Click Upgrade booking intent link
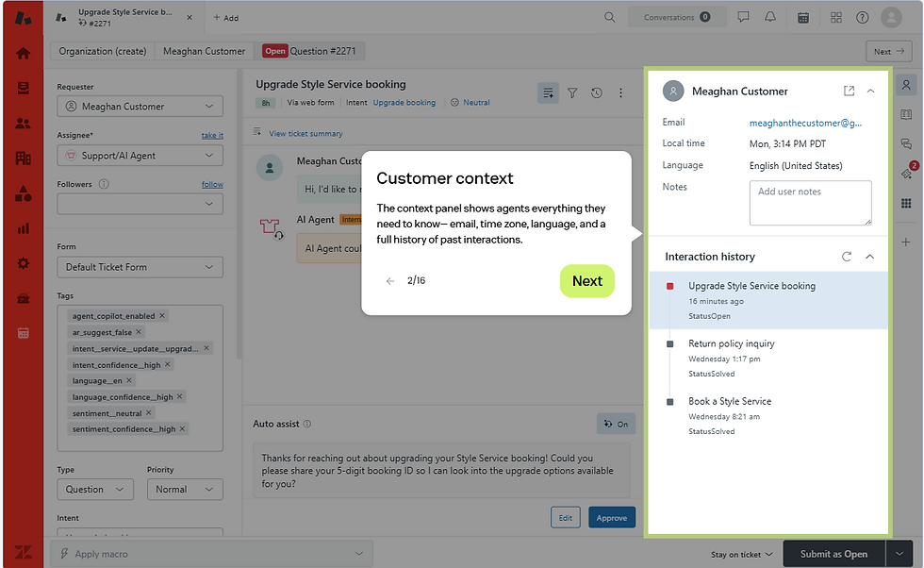Image resolution: width=924 pixels, height=568 pixels. click(404, 102)
